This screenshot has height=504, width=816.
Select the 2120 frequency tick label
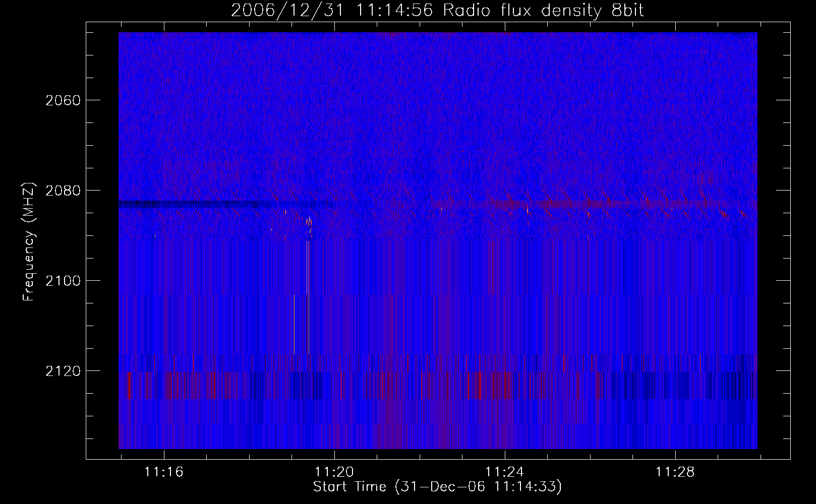[x=63, y=371]
